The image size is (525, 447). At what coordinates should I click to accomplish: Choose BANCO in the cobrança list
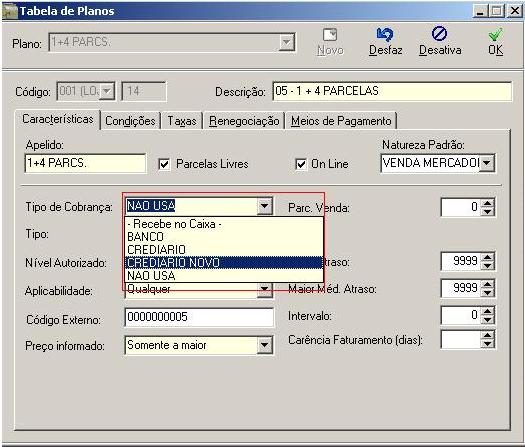point(224,237)
